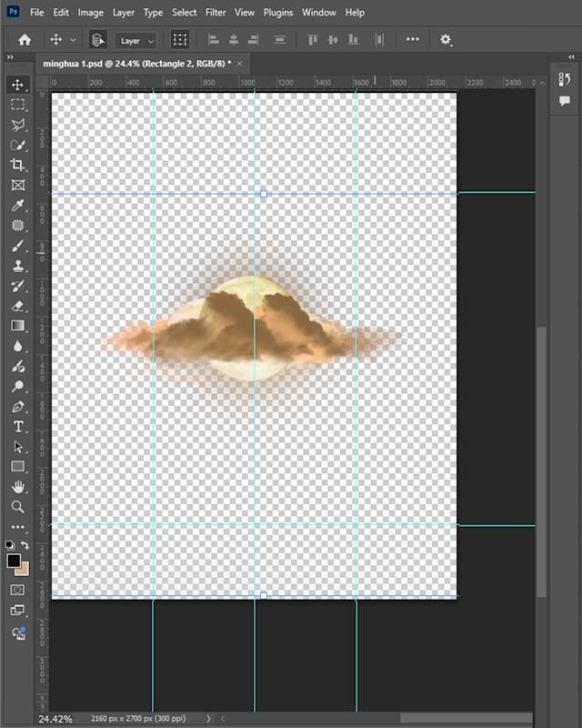582x728 pixels.
Task: Pick the Polygonal Lasso tool
Action: point(17,125)
